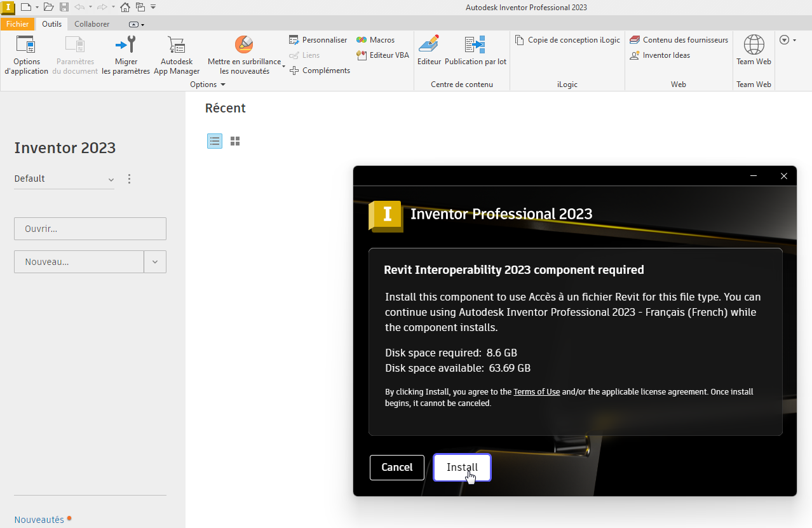Click the Inventor logo in the installer dialog
Image resolution: width=812 pixels, height=528 pixels.
(386, 216)
